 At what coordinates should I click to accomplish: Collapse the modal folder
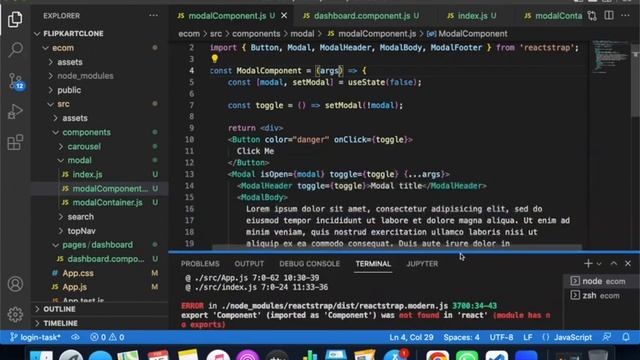click(100, 160)
